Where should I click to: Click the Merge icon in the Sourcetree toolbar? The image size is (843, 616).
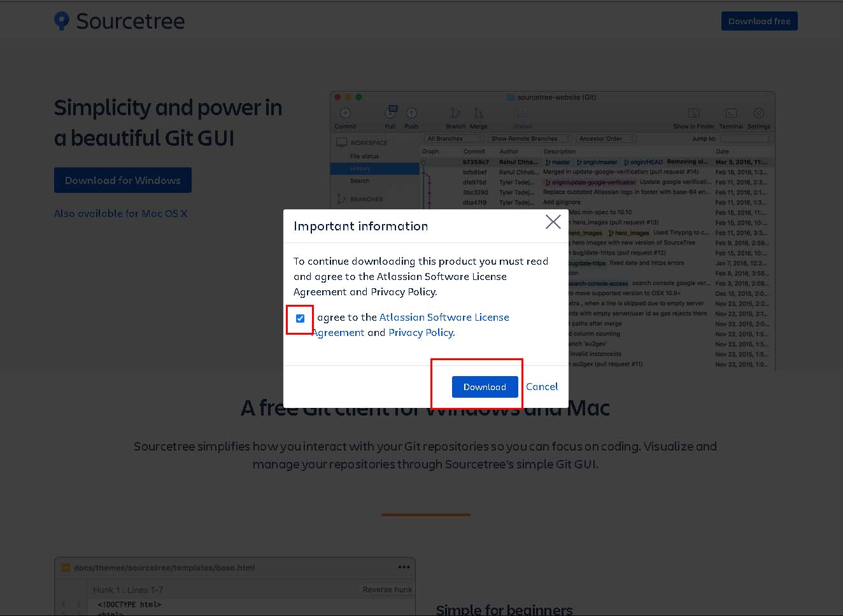pyautogui.click(x=478, y=113)
